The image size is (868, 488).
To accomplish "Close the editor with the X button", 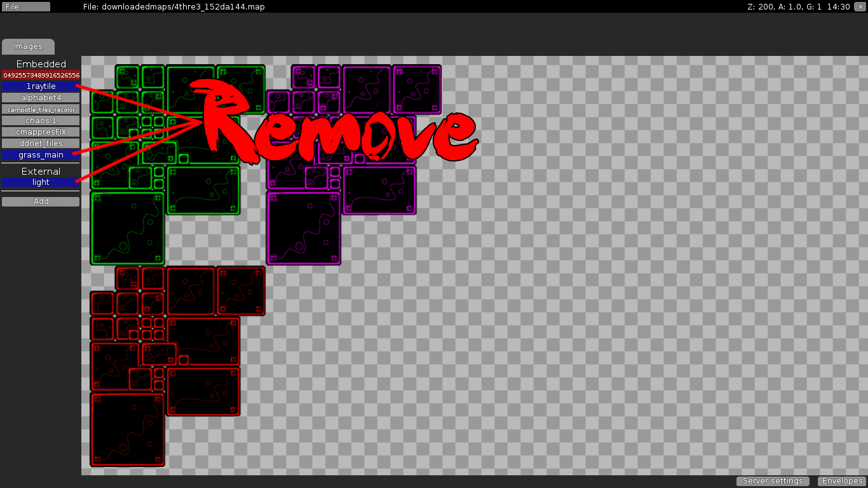I will tap(860, 6).
